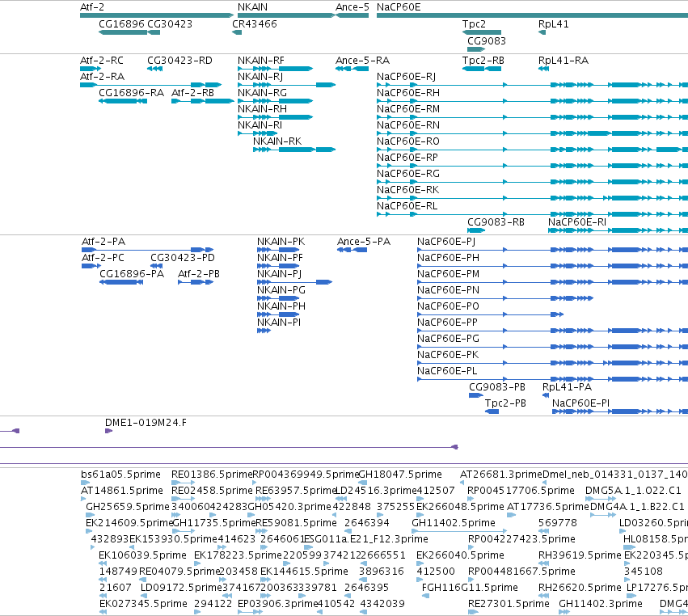Select EST AT14861.5prime
688x616 pixels.
click(122, 491)
